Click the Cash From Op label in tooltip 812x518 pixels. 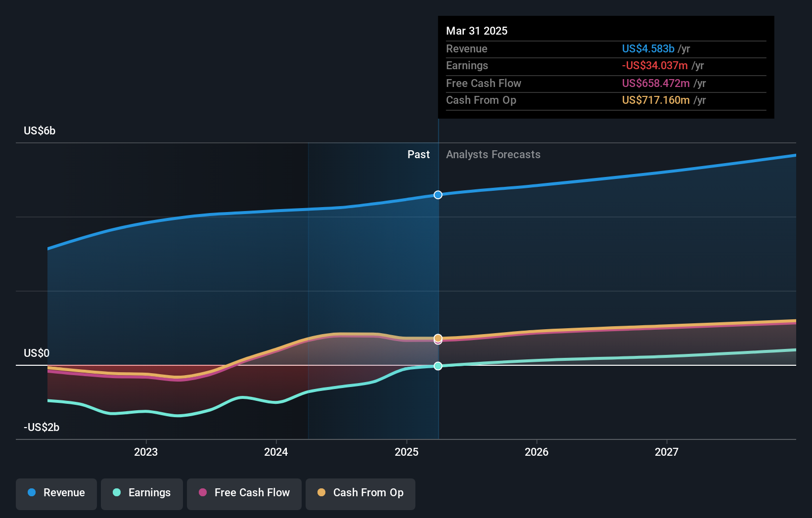(481, 100)
